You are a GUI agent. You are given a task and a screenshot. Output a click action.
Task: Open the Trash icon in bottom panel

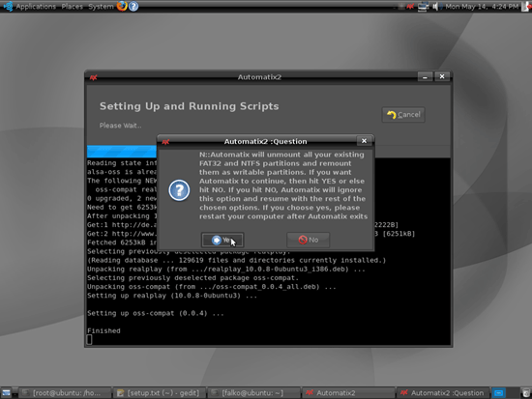click(x=525, y=393)
